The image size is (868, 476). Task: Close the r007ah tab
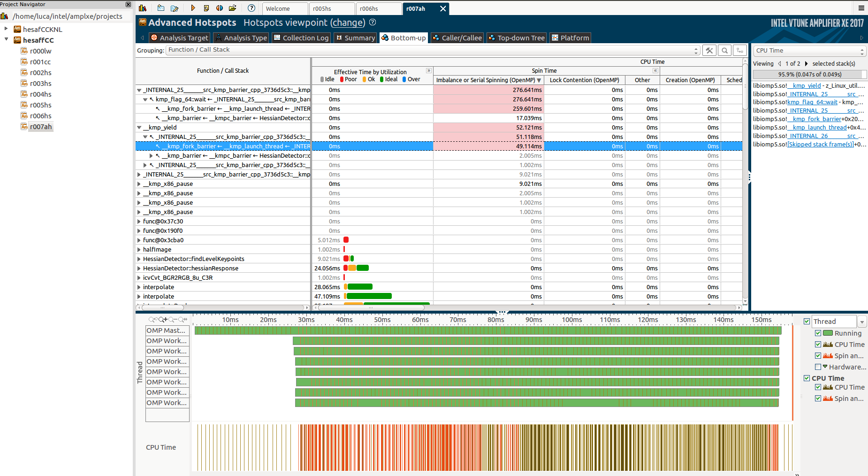click(x=442, y=8)
